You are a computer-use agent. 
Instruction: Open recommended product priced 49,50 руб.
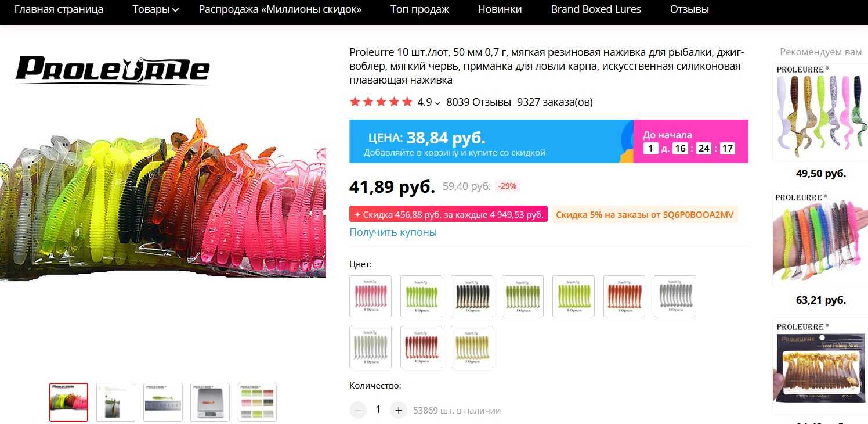pos(820,113)
